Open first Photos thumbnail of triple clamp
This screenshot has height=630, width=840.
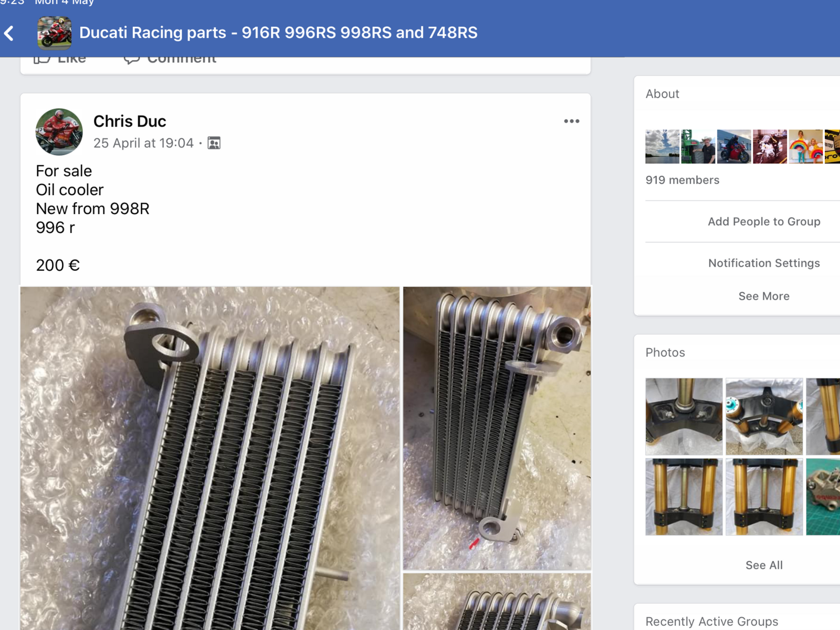(x=684, y=416)
